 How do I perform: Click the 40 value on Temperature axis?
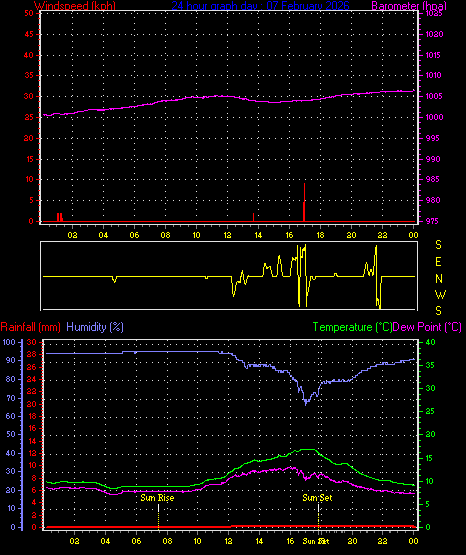(x=430, y=342)
